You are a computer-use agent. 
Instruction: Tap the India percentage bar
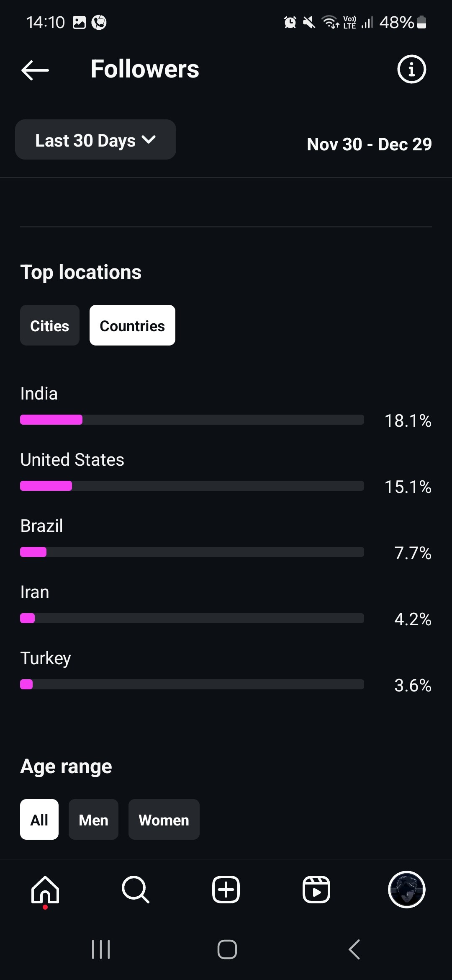(x=192, y=420)
